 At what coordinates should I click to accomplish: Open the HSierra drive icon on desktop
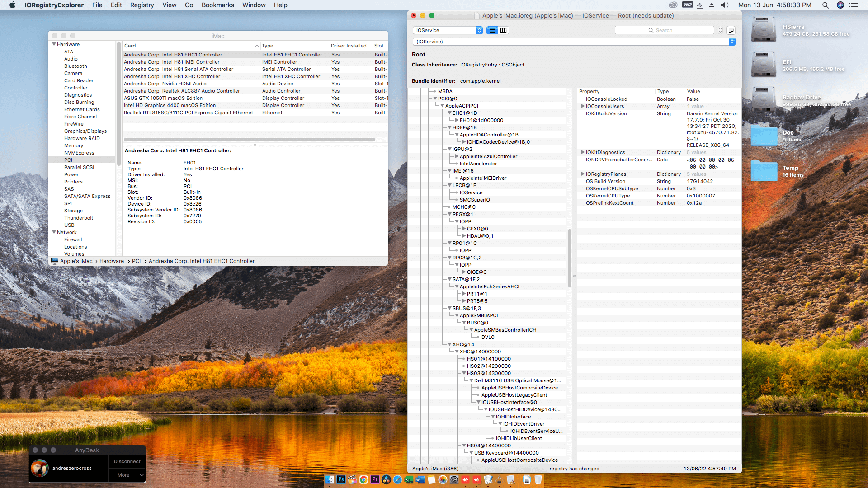[764, 30]
